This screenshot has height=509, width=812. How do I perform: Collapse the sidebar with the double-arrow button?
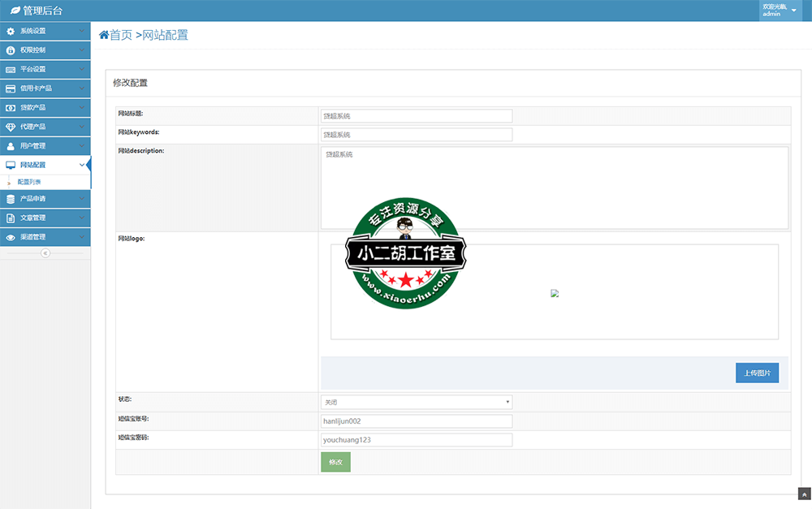click(x=45, y=253)
